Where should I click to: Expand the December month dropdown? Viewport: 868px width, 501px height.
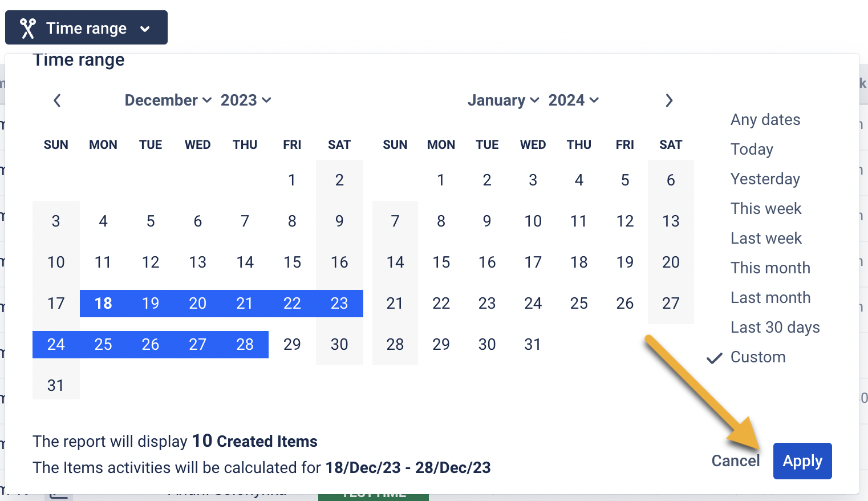click(x=168, y=100)
